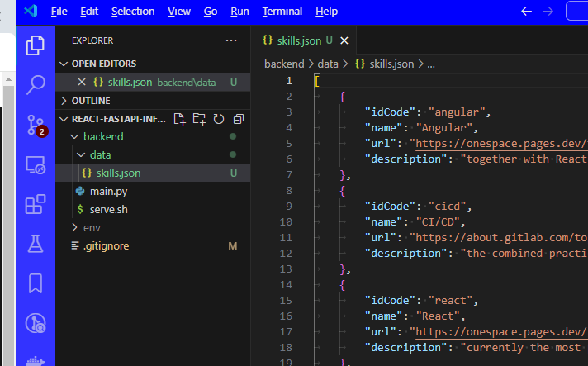Open the Bookmarks icon in activity bar
The height and width of the screenshot is (366, 588).
[36, 283]
